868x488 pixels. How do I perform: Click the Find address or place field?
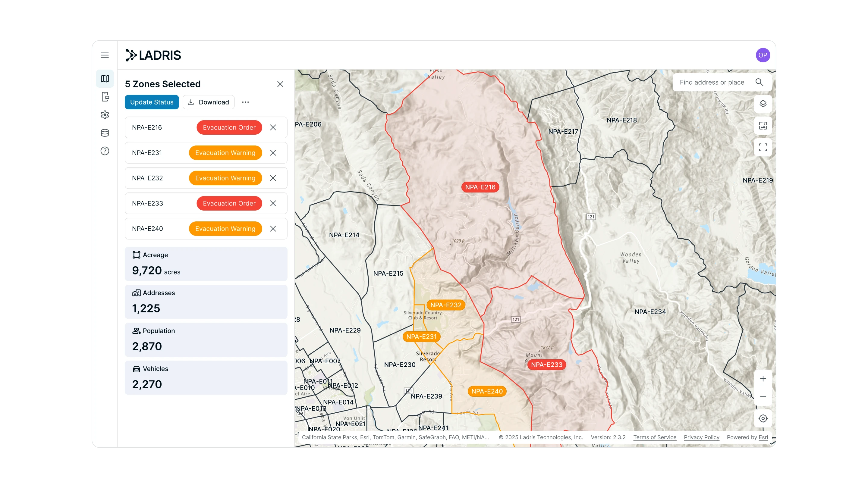coord(712,83)
